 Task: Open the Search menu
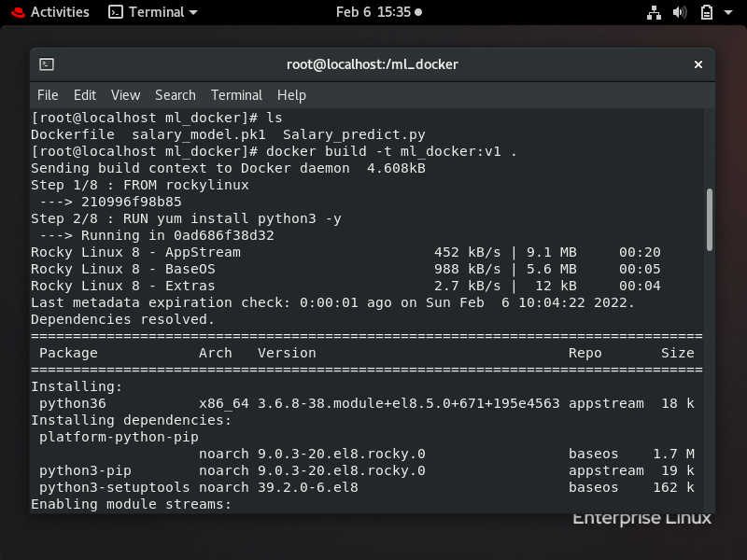click(x=174, y=95)
